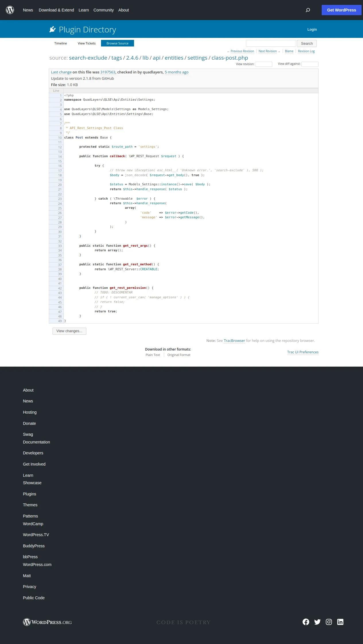Open the Revision Log link
Image resolution: width=363 pixels, height=644 pixels.
tap(306, 51)
